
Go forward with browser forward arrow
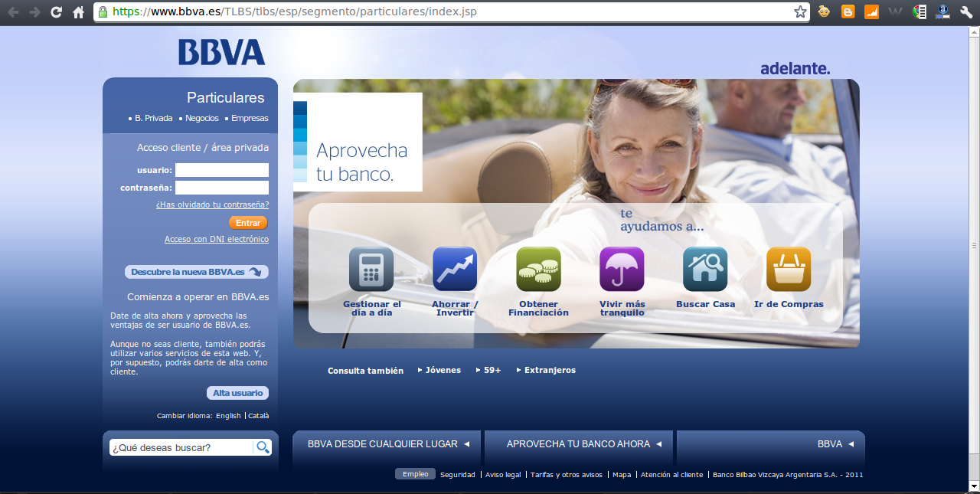pos(34,11)
